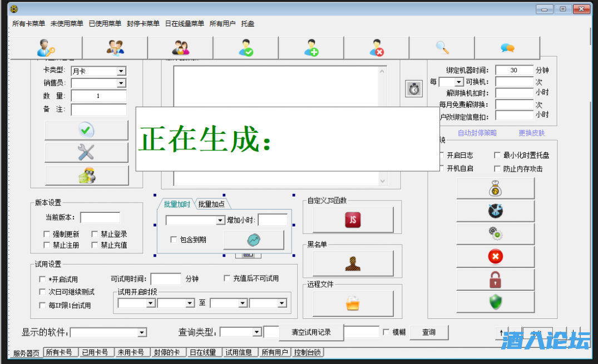Viewport: 598px width, 364px height.
Task: Click the chat bubbles toolbar icon
Action: (507, 48)
